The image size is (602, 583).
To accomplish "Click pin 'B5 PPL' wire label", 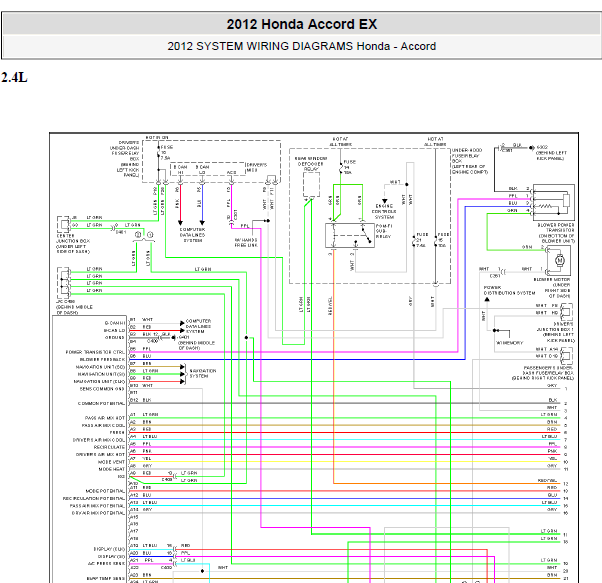I will (141, 348).
